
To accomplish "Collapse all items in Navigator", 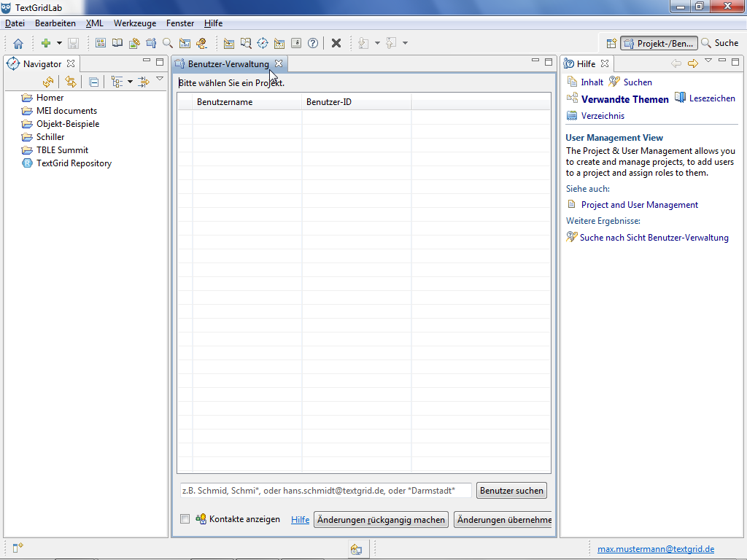I will click(x=94, y=82).
